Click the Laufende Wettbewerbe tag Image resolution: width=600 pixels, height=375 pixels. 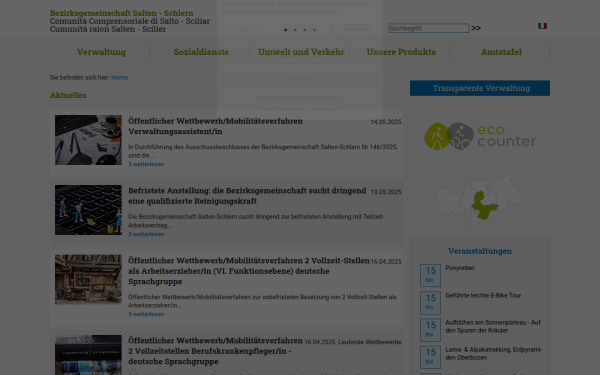click(370, 342)
